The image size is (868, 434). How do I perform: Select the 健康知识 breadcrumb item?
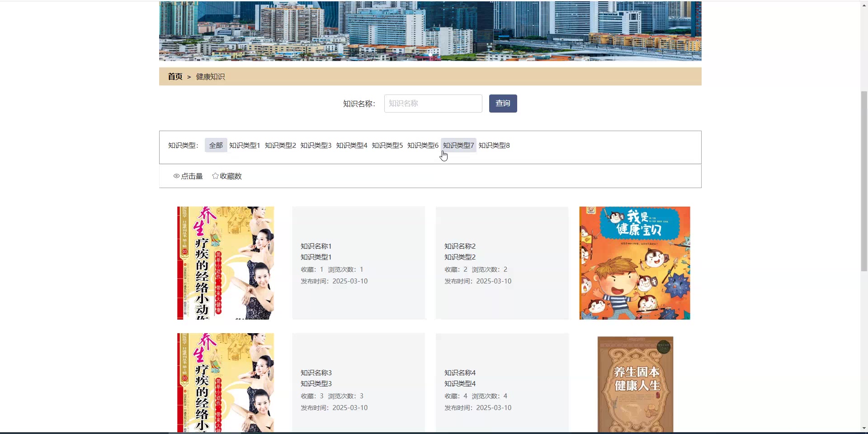pos(210,77)
